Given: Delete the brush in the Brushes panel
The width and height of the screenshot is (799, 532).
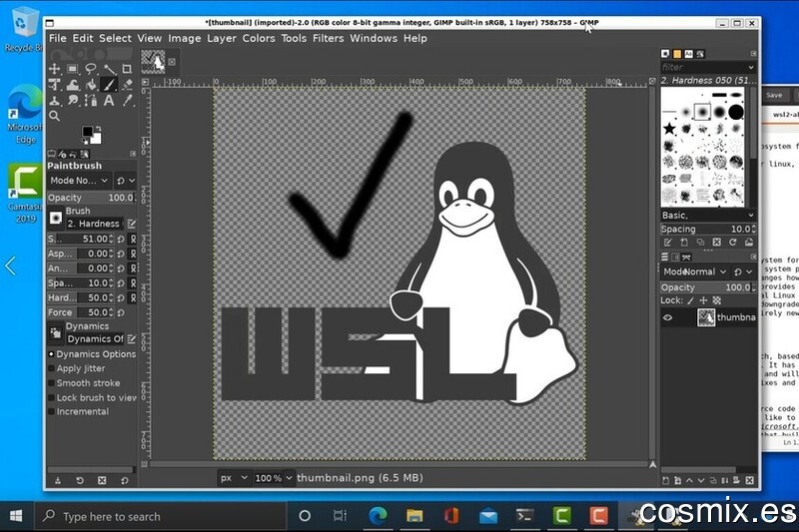Looking at the screenshot, I should click(x=716, y=243).
